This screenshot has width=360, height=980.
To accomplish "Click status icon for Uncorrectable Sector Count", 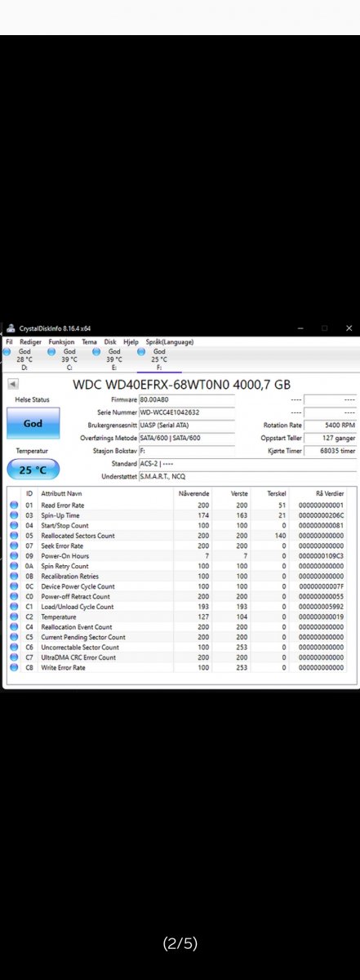I will pyautogui.click(x=14, y=648).
